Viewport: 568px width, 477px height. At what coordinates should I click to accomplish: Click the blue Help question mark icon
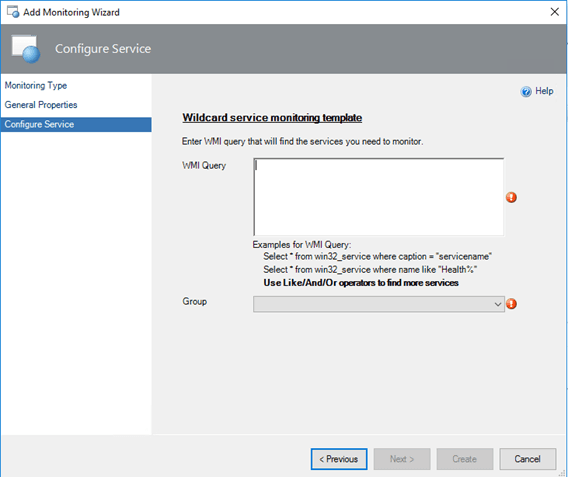526,92
